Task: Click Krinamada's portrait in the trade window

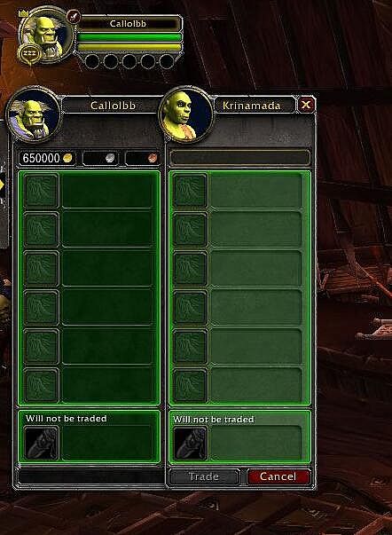Action: [x=186, y=115]
